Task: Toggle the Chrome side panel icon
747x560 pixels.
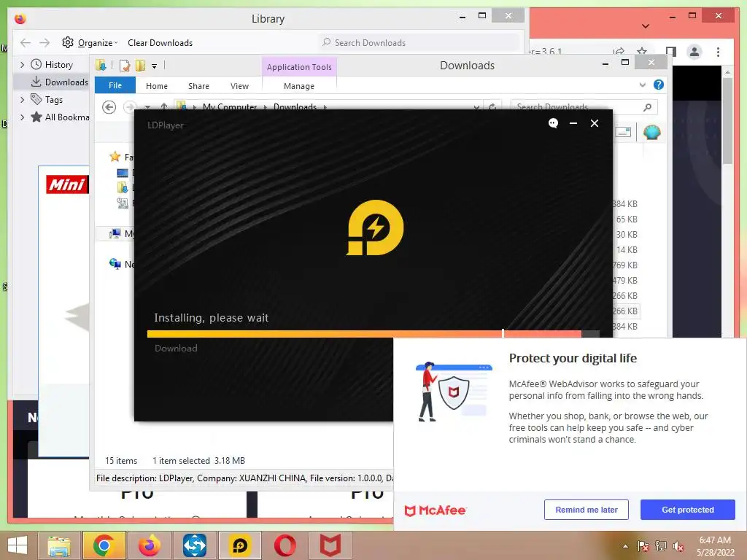Action: [x=671, y=51]
